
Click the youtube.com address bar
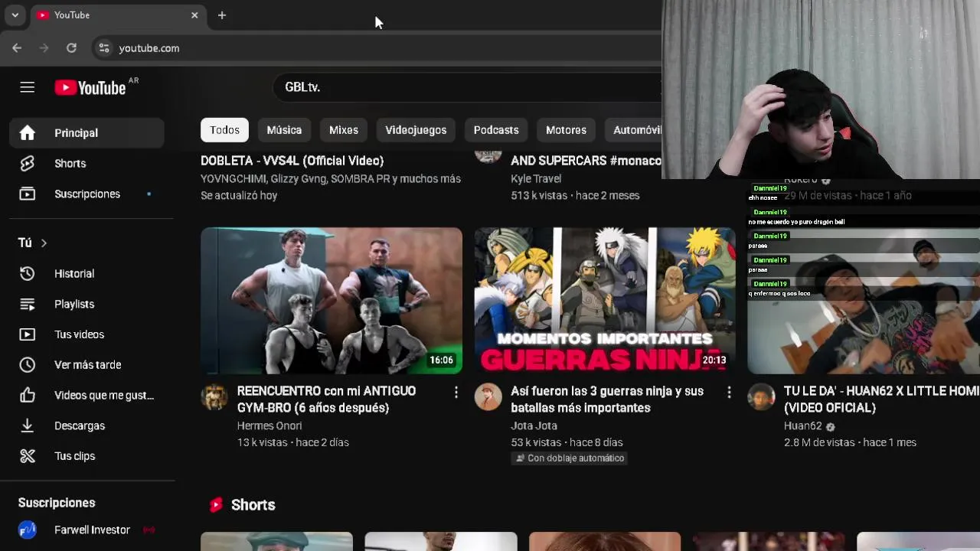(375, 48)
